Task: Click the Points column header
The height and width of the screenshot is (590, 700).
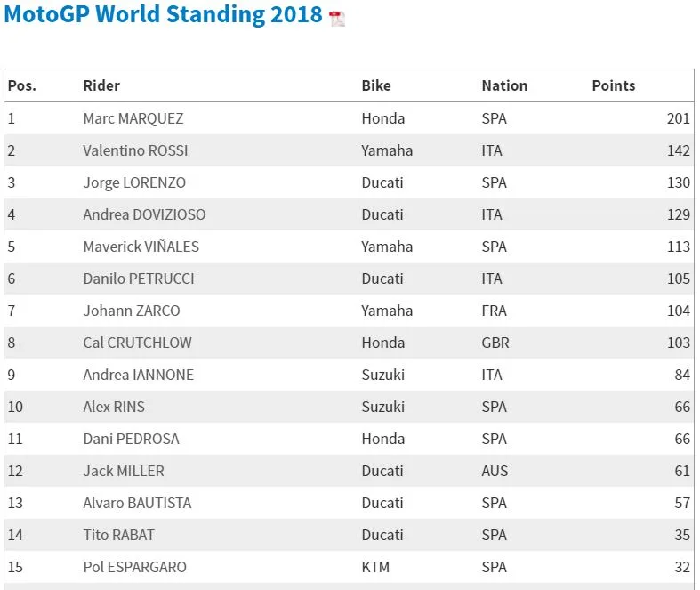Action: pyautogui.click(x=614, y=85)
